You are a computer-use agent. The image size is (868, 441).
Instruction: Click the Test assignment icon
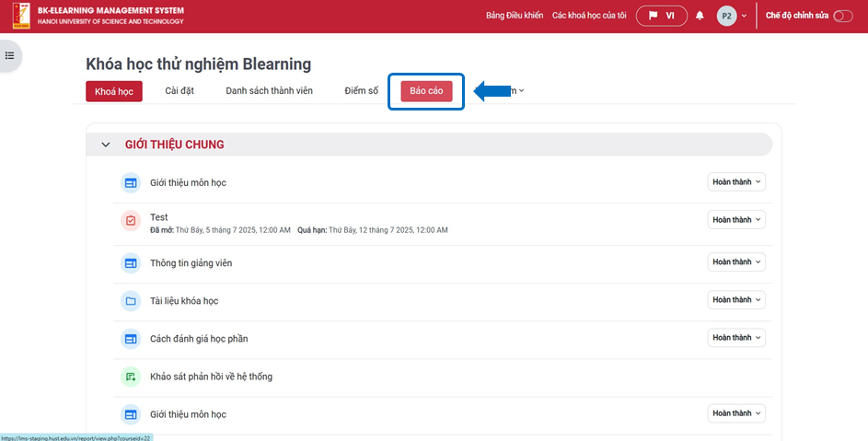131,221
